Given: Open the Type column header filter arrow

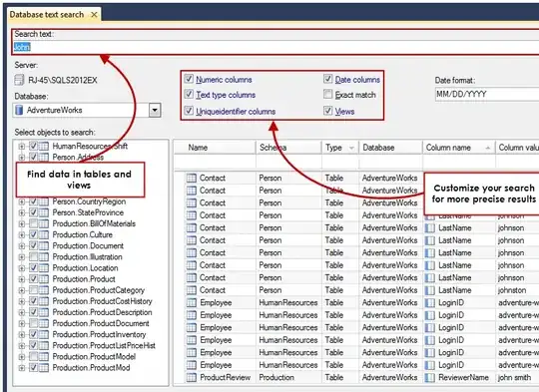Looking at the screenshot, I should coord(351,148).
